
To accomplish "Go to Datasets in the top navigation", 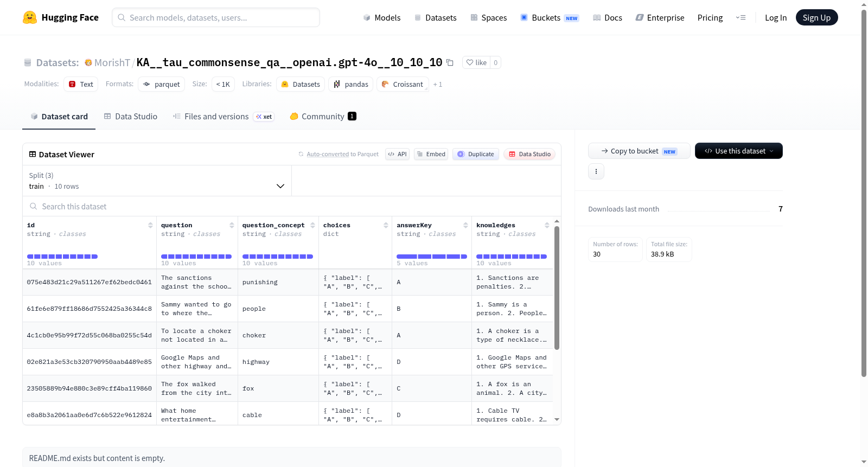I will (x=436, y=17).
